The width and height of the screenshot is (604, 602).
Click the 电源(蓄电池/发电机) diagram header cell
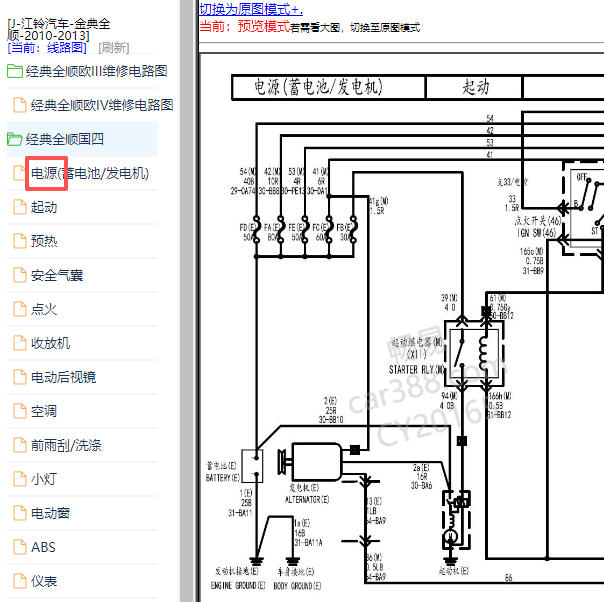tap(329, 87)
